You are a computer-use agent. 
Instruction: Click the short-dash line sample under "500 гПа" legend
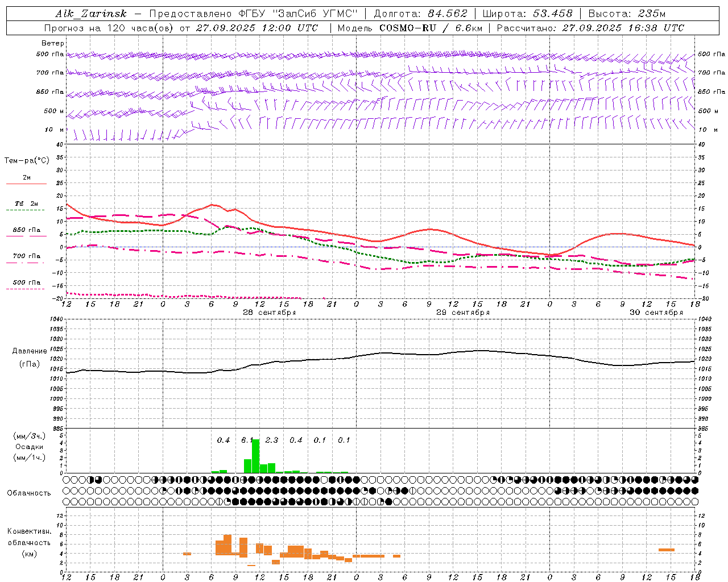pos(25,289)
